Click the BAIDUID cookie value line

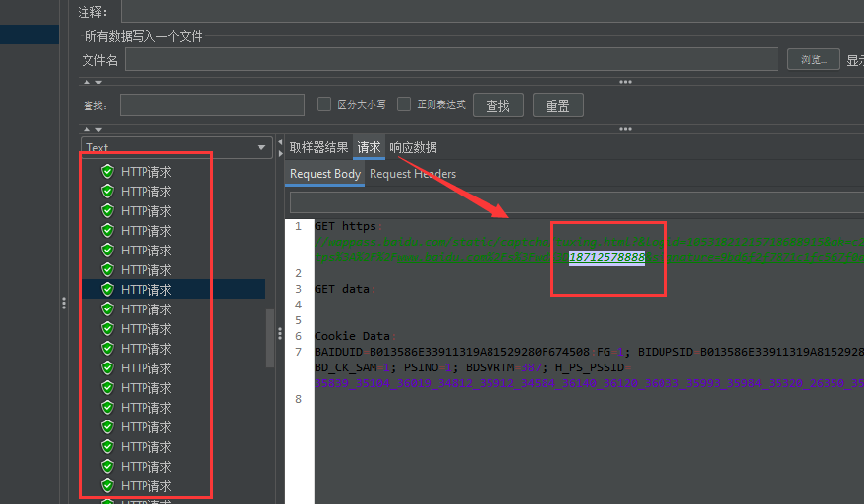tap(589, 352)
